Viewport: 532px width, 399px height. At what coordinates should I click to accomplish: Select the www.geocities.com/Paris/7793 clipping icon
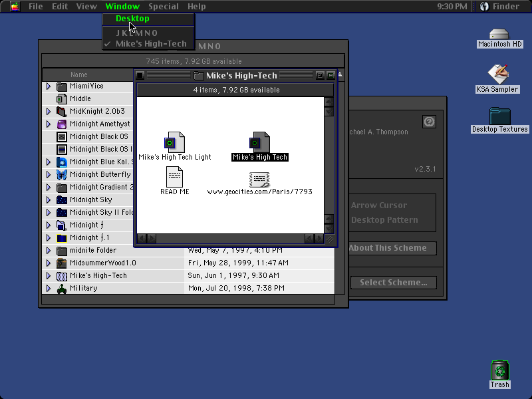[x=259, y=179]
